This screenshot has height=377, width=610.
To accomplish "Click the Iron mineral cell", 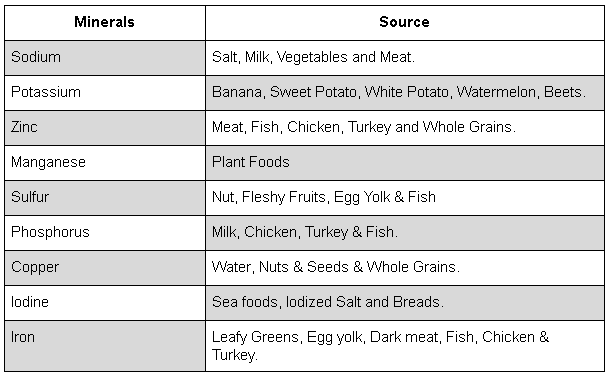I will coord(105,346).
